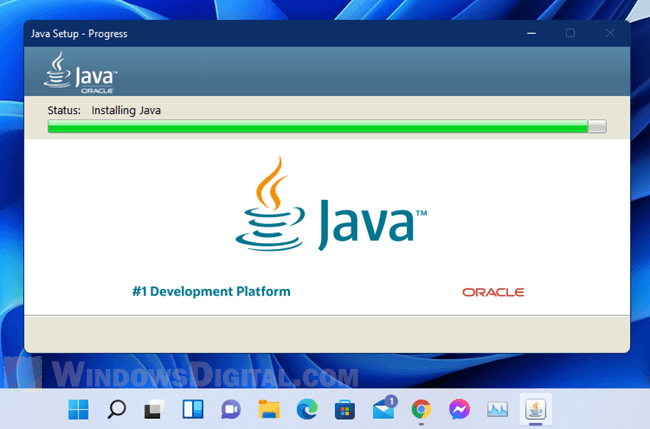The image size is (650, 429).
Task: Click the "Installing Java" status text
Action: tap(126, 110)
